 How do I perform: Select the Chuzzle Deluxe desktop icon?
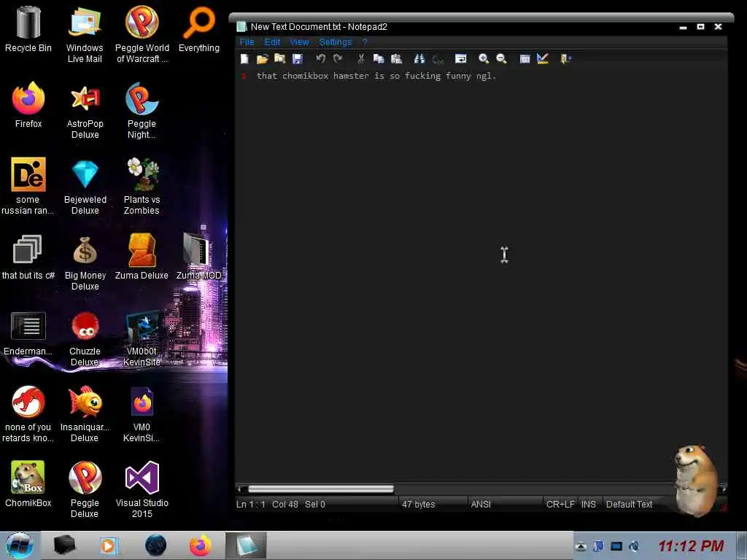85,338
